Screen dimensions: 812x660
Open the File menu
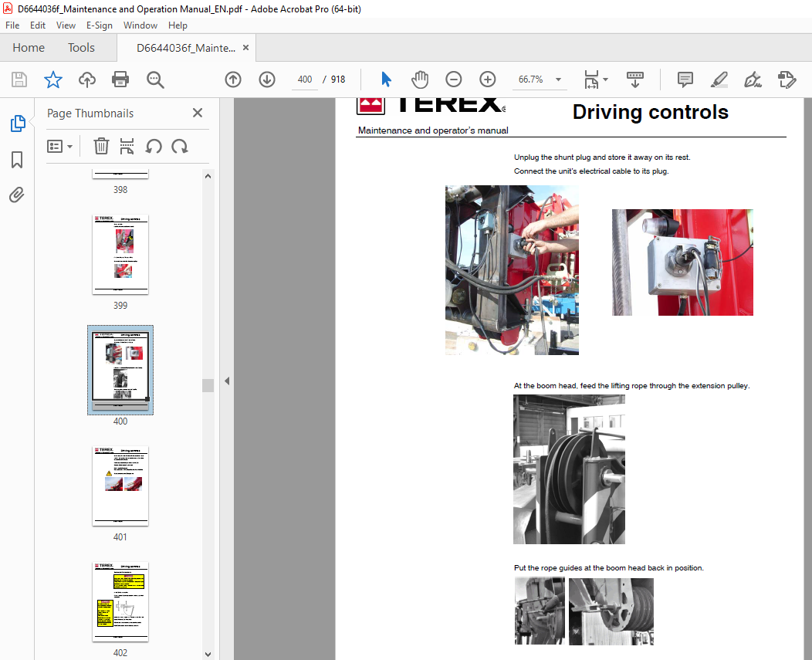pos(12,25)
